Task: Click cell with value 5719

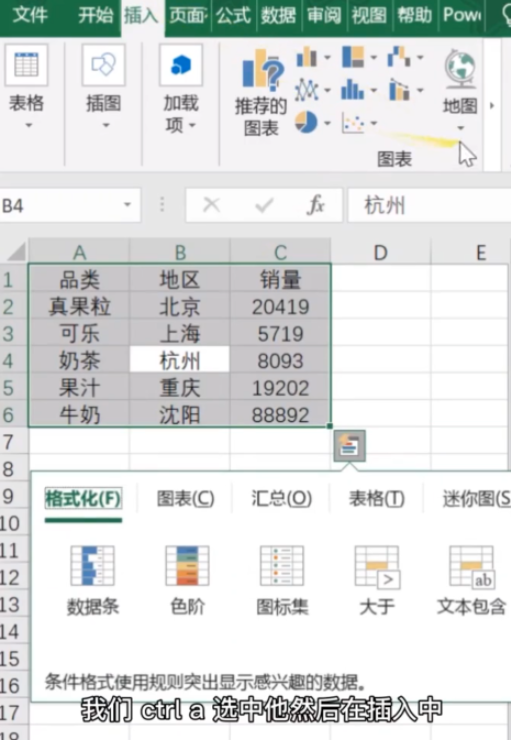Action: point(280,334)
